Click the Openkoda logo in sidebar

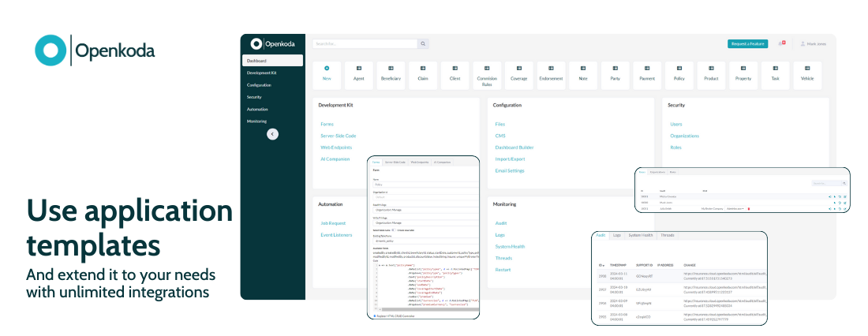pyautogui.click(x=272, y=43)
